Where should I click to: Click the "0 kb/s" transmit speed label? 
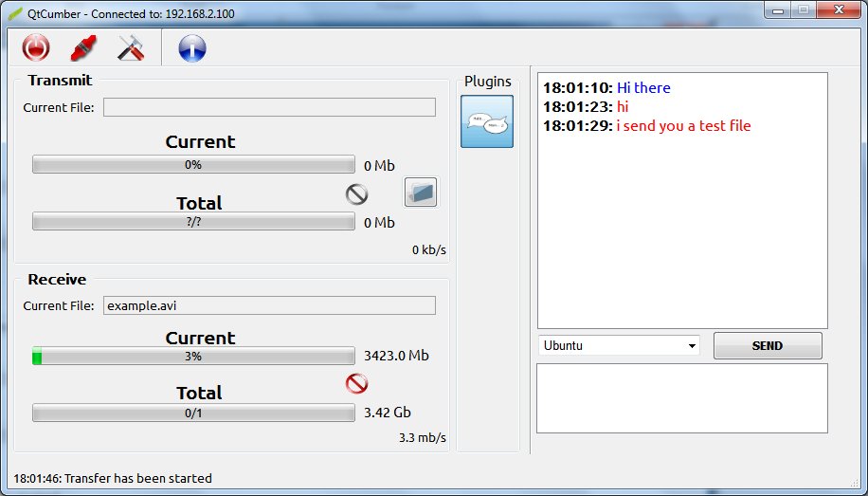coord(429,250)
